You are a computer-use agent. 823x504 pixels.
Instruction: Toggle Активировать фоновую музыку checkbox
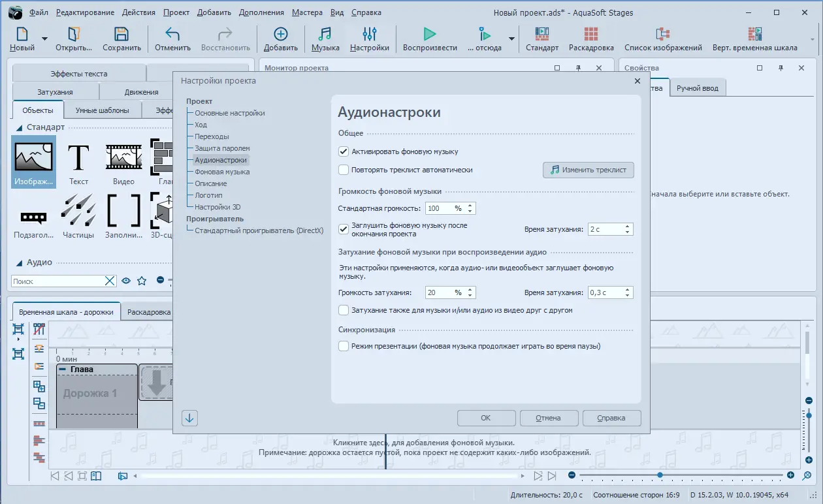(344, 151)
